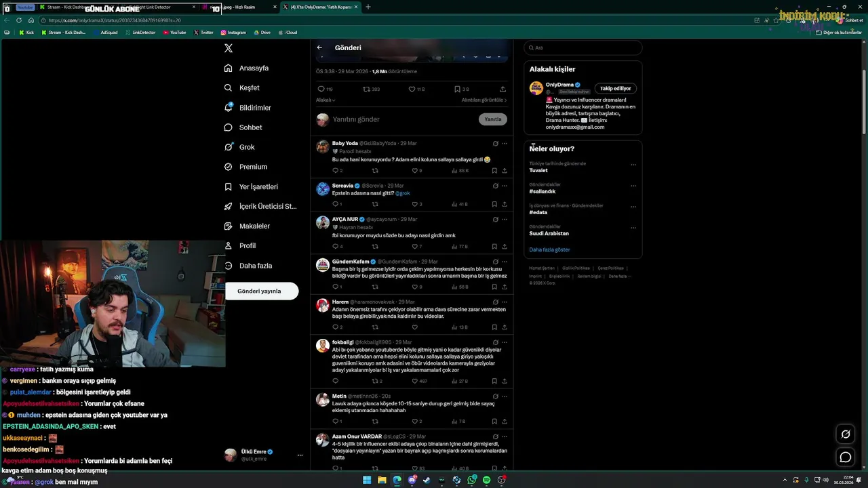Open more options on Screavia's reply

click(505, 186)
